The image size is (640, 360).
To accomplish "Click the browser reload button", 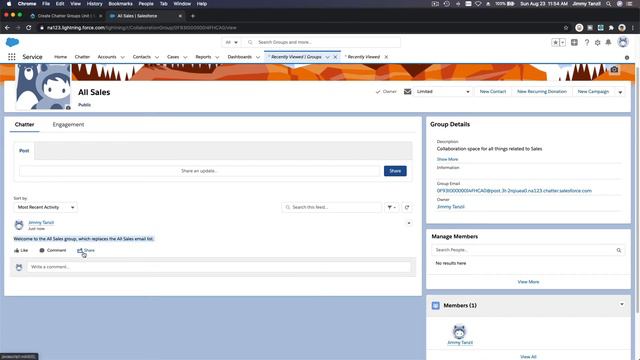I will tap(29, 28).
